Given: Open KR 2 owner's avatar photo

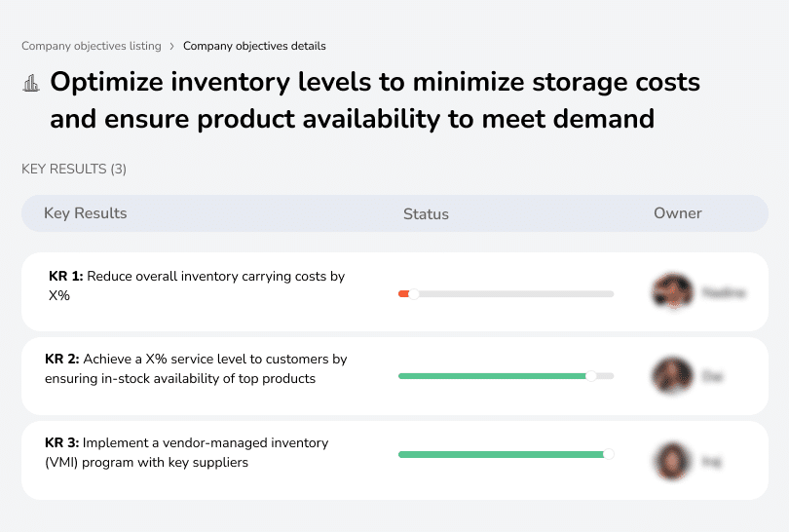Looking at the screenshot, I should tap(672, 375).
